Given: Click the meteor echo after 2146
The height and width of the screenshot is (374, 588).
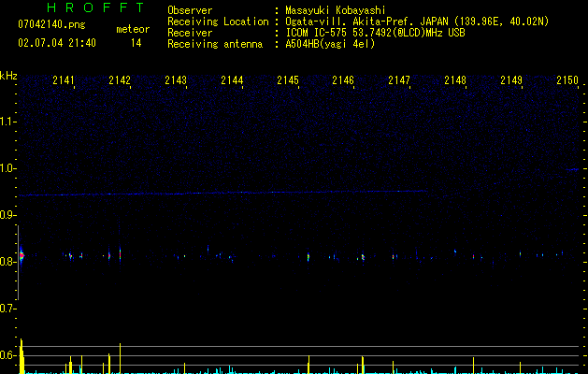Looking at the screenshot, I should click(363, 257).
